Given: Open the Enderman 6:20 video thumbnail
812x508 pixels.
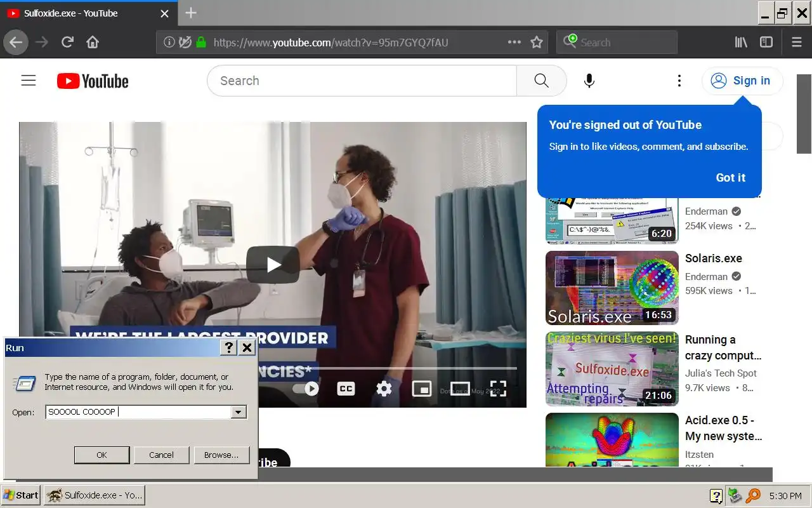Looking at the screenshot, I should 612,220.
